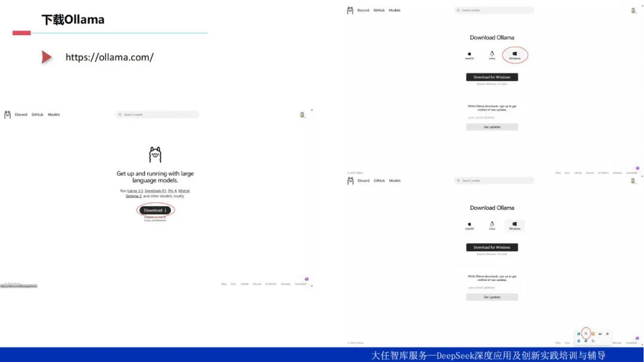The width and height of the screenshot is (644, 362).
Task: Open Discord in the upper download page header
Action: pos(363,10)
